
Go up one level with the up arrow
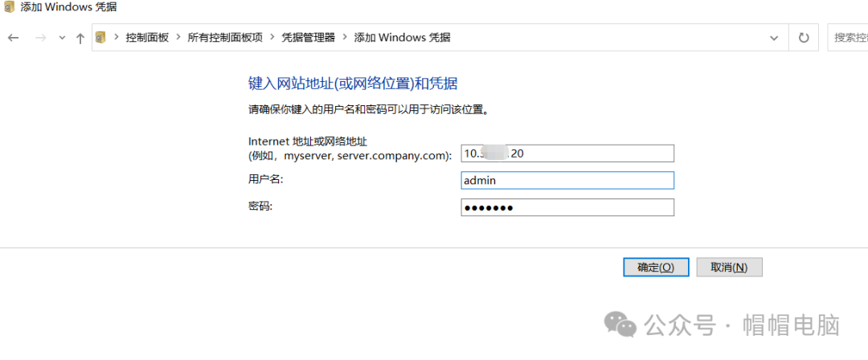pyautogui.click(x=80, y=38)
